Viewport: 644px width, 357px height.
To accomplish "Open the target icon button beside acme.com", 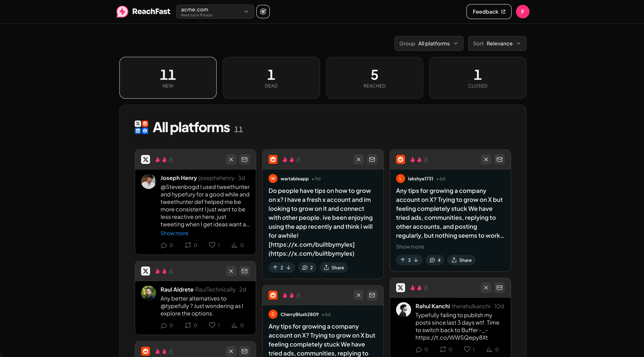I will pos(263,11).
